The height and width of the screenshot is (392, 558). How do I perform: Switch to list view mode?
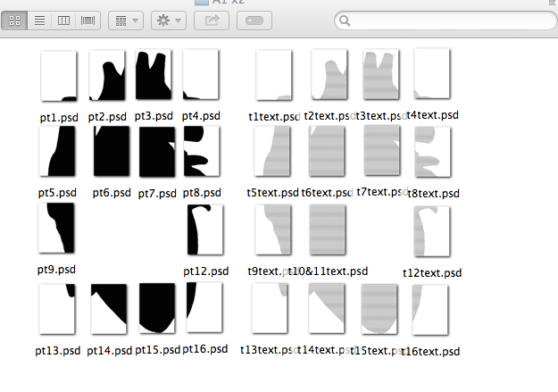(39, 21)
